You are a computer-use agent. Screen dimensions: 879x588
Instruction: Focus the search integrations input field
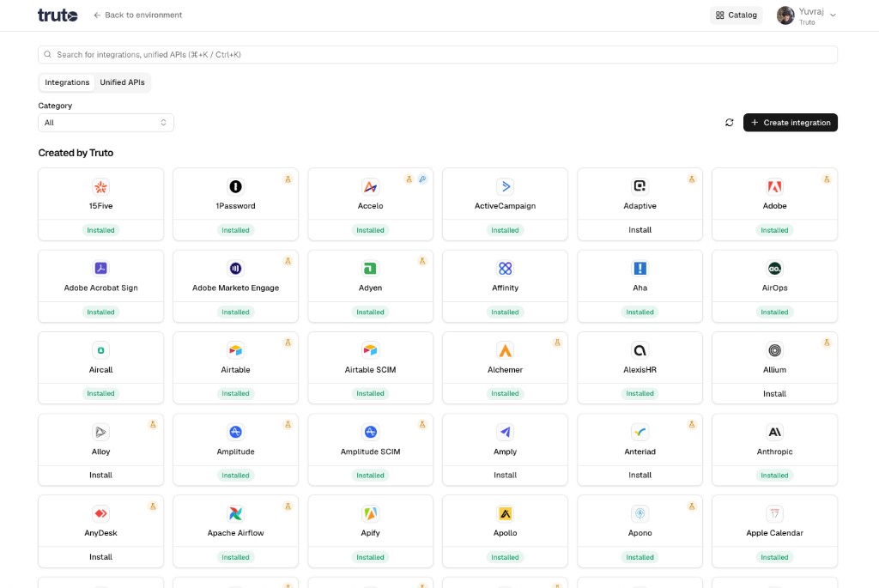coord(438,54)
